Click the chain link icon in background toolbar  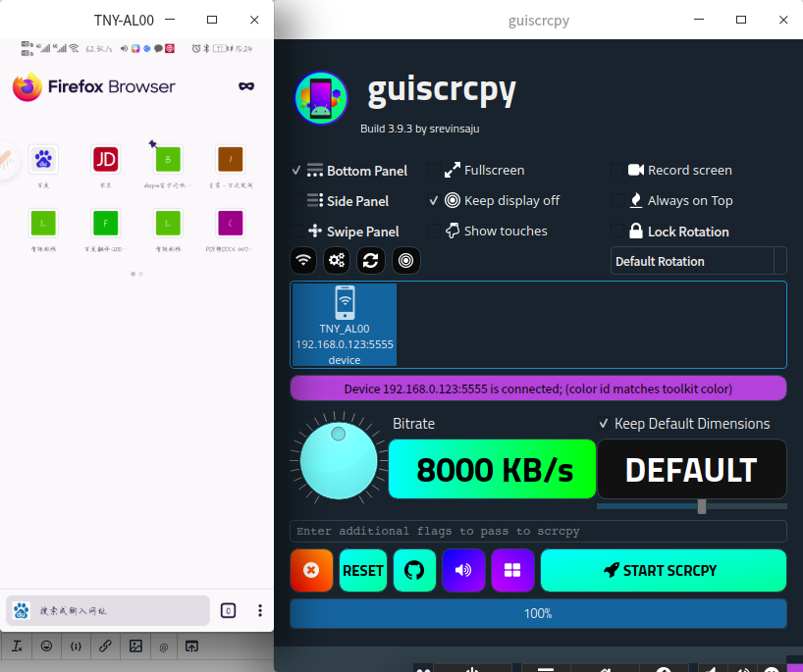point(105,646)
